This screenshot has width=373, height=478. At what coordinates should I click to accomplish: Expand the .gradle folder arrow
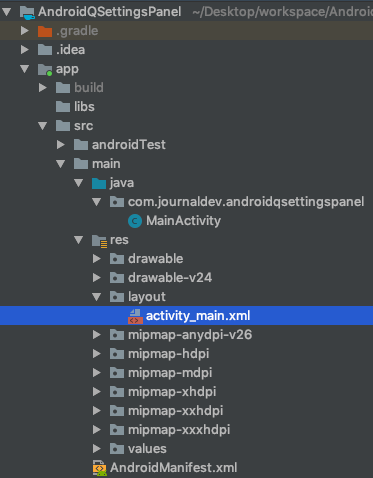coord(25,31)
